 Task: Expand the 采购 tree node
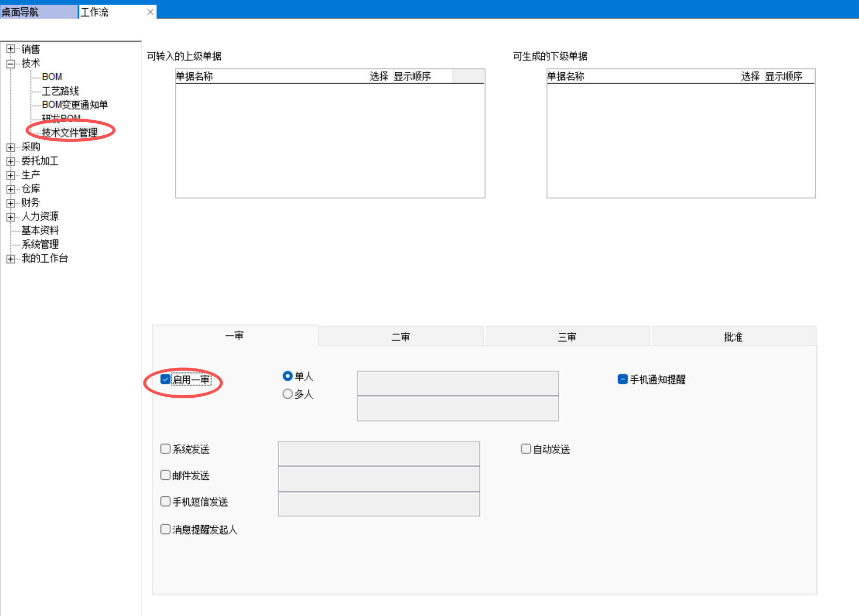tap(10, 148)
